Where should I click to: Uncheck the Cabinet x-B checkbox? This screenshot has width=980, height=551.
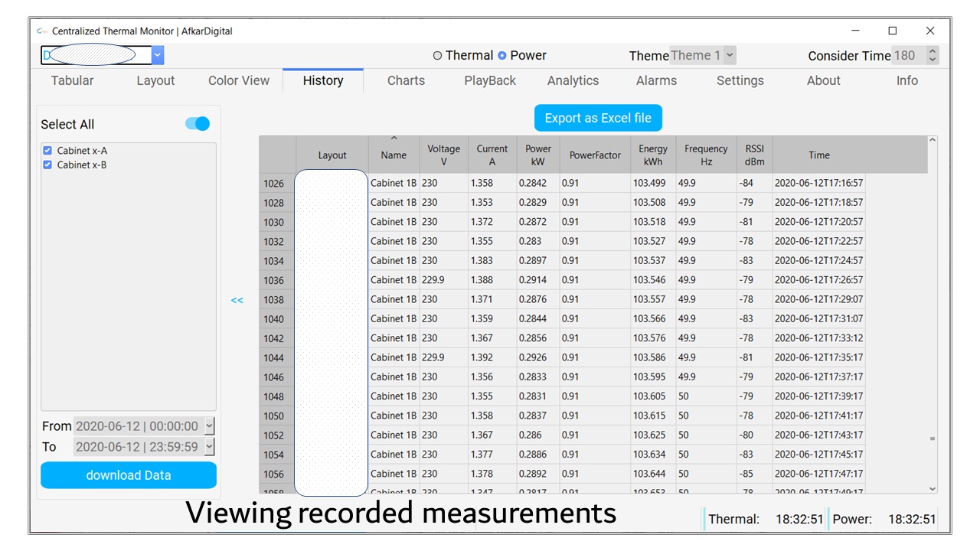(x=47, y=165)
